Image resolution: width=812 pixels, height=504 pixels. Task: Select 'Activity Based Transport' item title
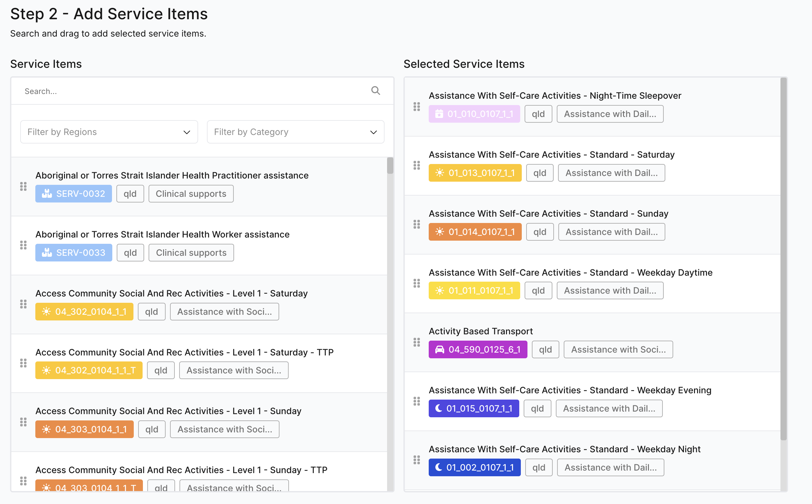pyautogui.click(x=481, y=331)
